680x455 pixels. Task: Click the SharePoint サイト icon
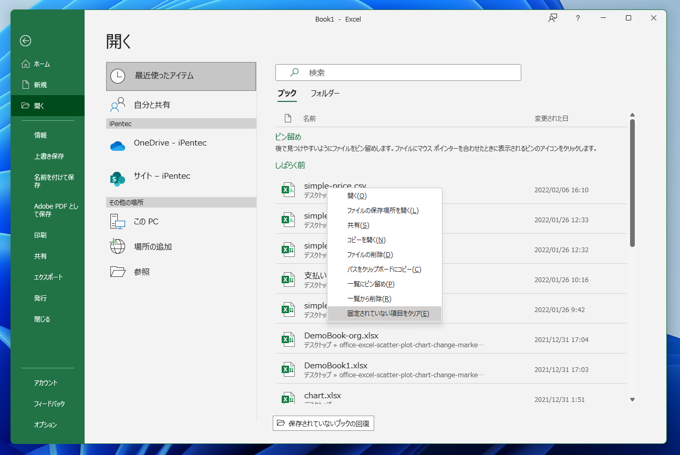click(118, 178)
